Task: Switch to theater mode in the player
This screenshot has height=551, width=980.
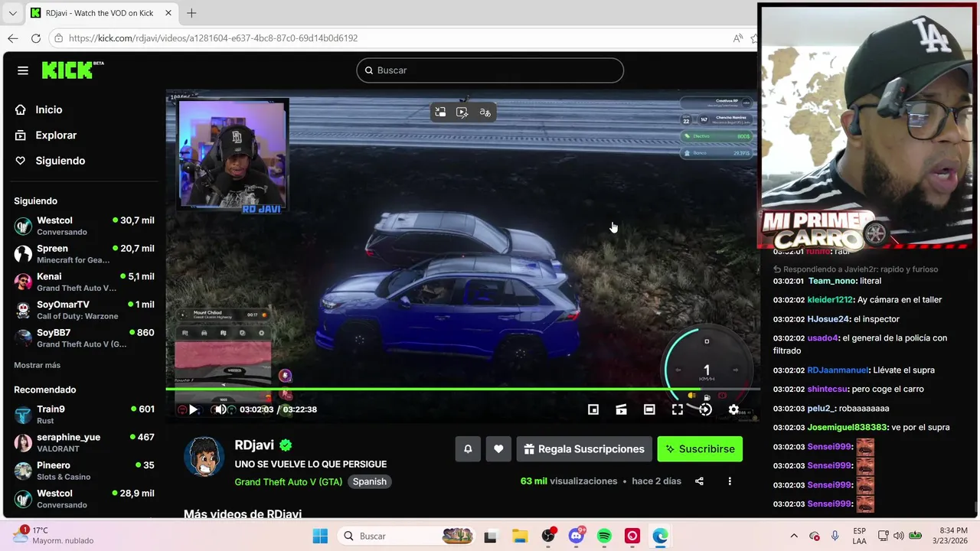Action: (x=649, y=409)
